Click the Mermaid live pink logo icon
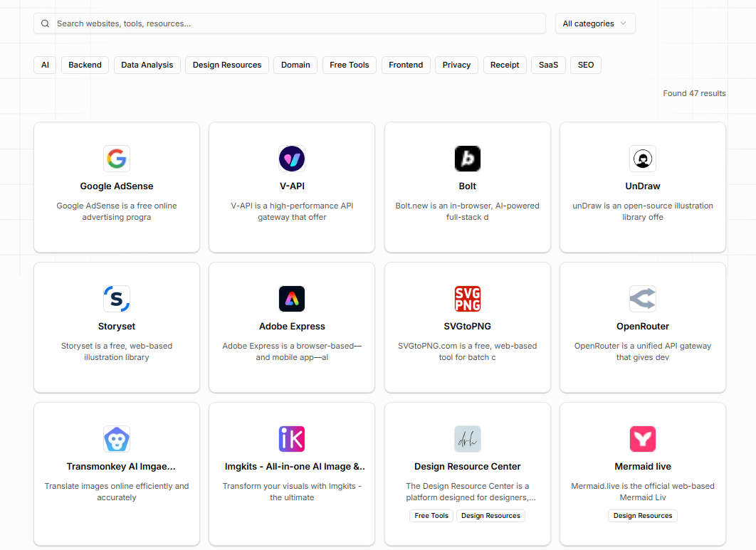756x550 pixels. coord(643,439)
